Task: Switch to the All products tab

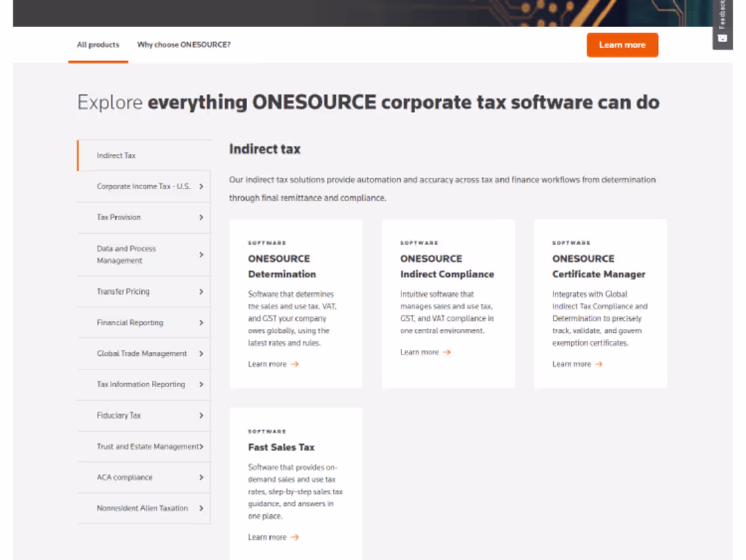Action: tap(98, 44)
